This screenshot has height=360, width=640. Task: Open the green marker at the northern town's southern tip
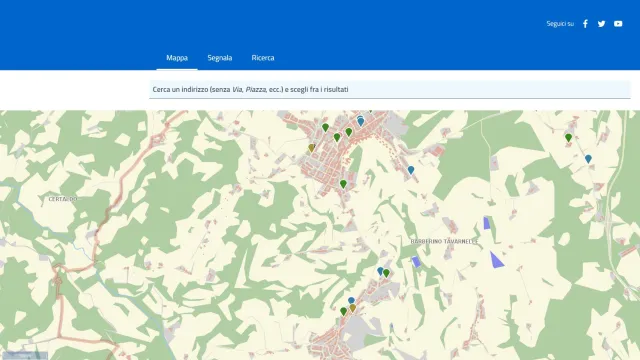343,184
